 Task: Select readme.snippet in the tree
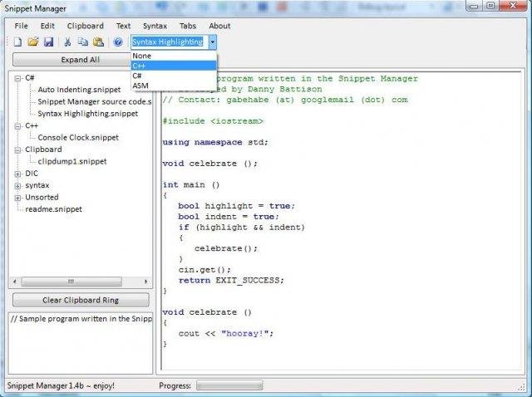pos(54,209)
